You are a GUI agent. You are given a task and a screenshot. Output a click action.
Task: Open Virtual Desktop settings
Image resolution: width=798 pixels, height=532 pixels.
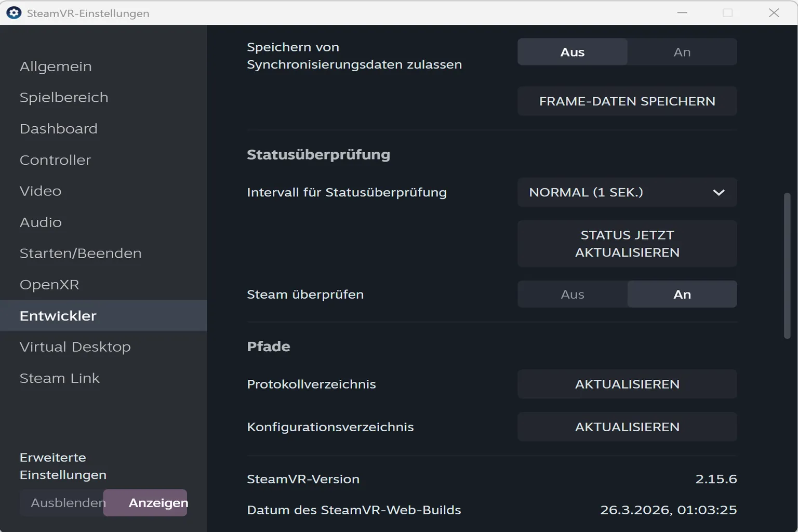click(x=103, y=347)
